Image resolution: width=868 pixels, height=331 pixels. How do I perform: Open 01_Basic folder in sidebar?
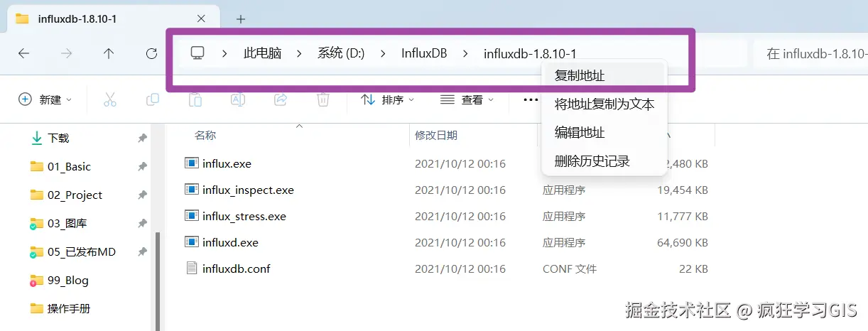pos(69,166)
